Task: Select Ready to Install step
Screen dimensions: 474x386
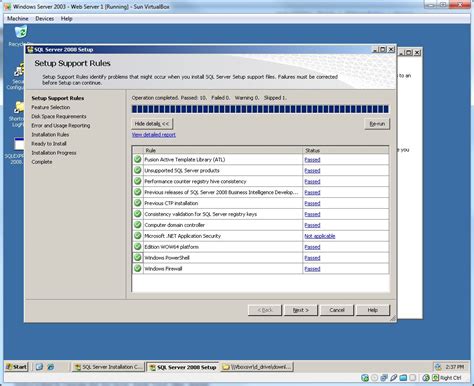Action: point(49,144)
